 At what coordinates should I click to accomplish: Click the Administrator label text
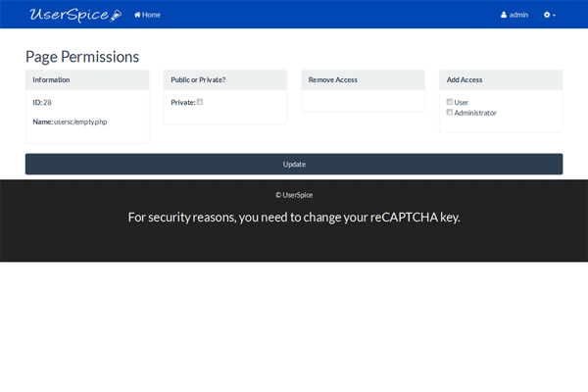[475, 113]
